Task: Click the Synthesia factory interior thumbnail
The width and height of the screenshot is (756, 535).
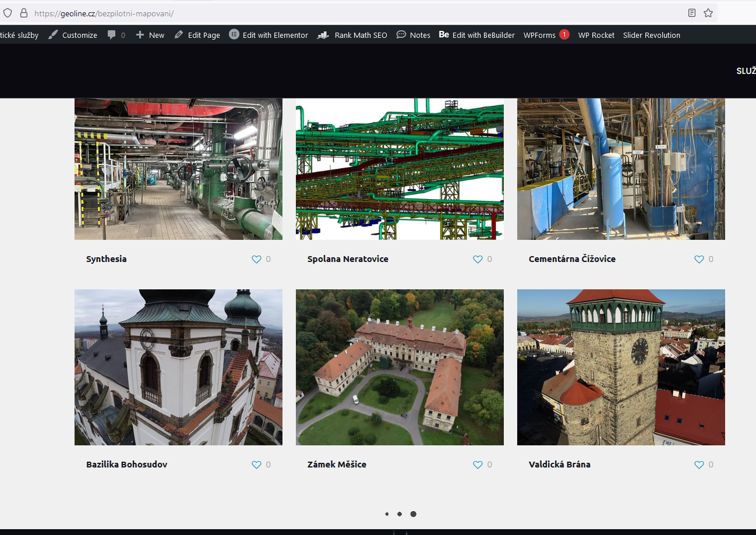Action: pyautogui.click(x=178, y=169)
